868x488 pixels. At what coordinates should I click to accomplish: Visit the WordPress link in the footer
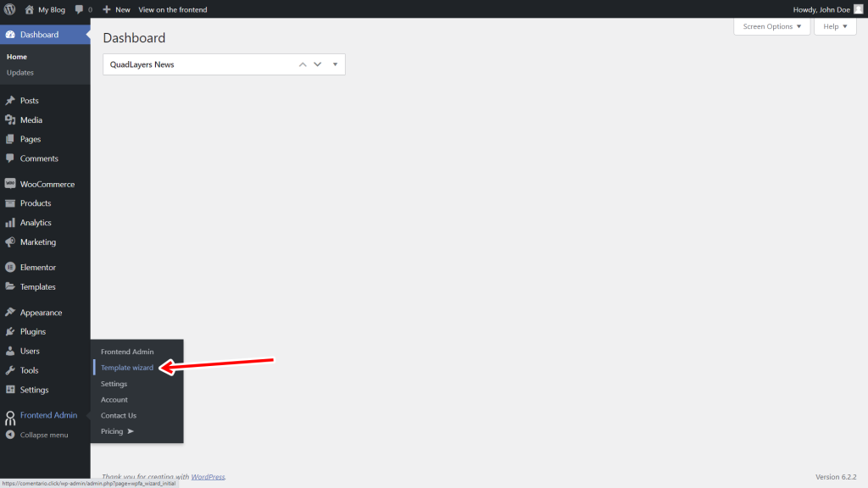[208, 476]
